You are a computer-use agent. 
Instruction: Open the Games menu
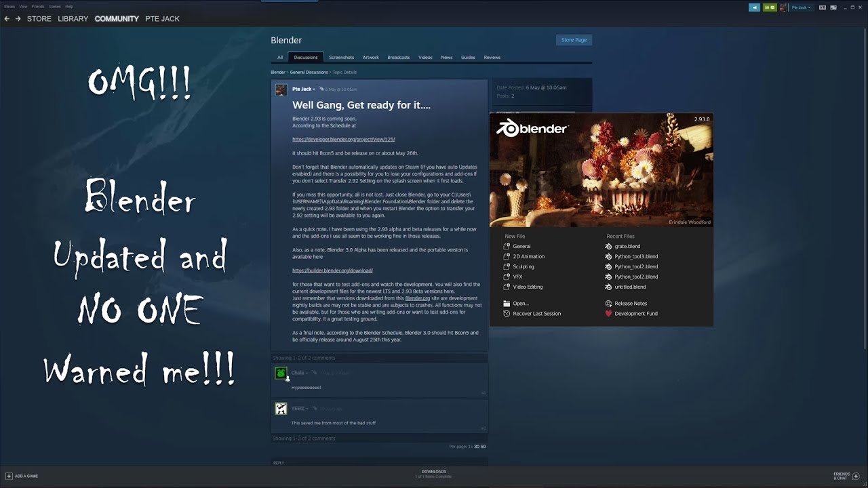(54, 6)
